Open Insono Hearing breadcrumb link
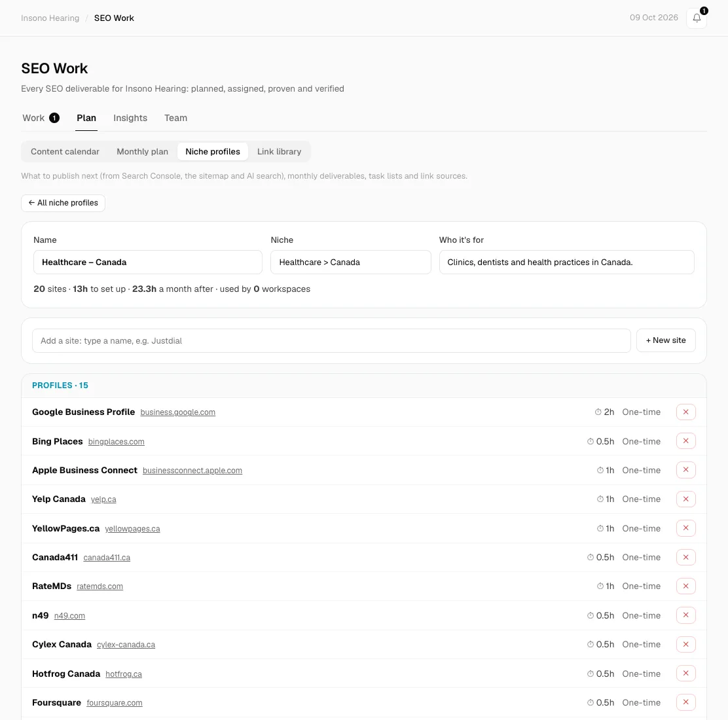 click(50, 18)
